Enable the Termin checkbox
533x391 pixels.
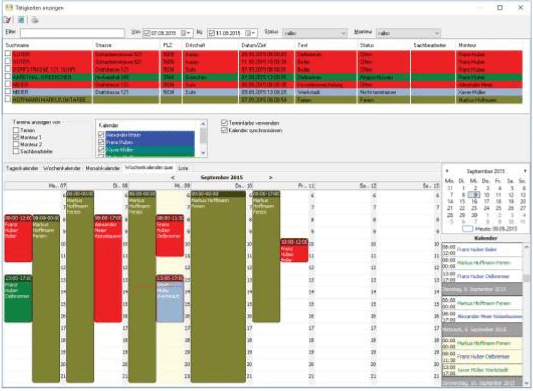(x=16, y=130)
